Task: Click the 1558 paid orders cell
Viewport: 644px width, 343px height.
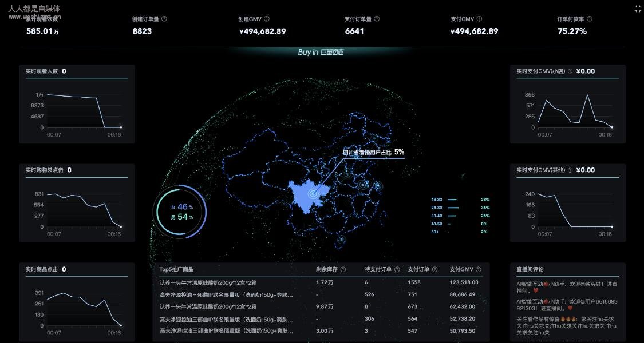Action: pyautogui.click(x=414, y=282)
